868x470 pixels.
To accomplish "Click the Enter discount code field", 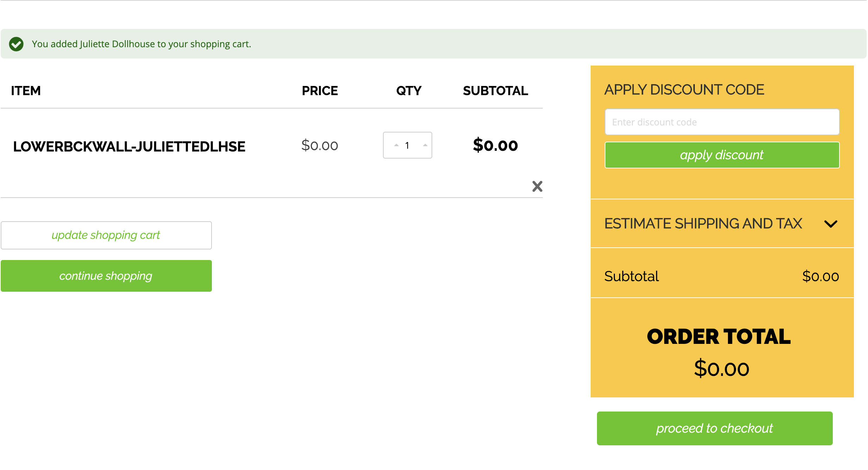I will (722, 122).
